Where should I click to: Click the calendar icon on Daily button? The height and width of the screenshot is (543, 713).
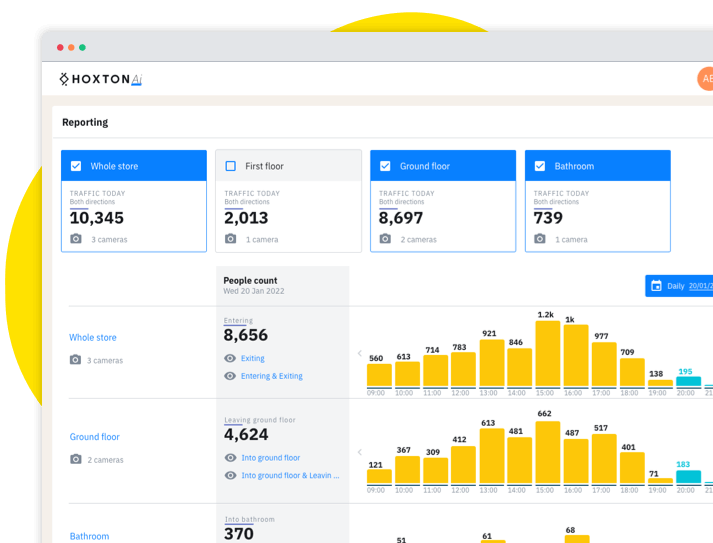coord(656,286)
